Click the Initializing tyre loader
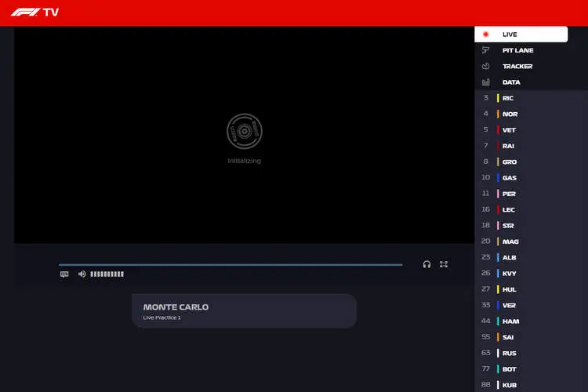Image resolution: width=588 pixels, height=392 pixels. [x=245, y=131]
